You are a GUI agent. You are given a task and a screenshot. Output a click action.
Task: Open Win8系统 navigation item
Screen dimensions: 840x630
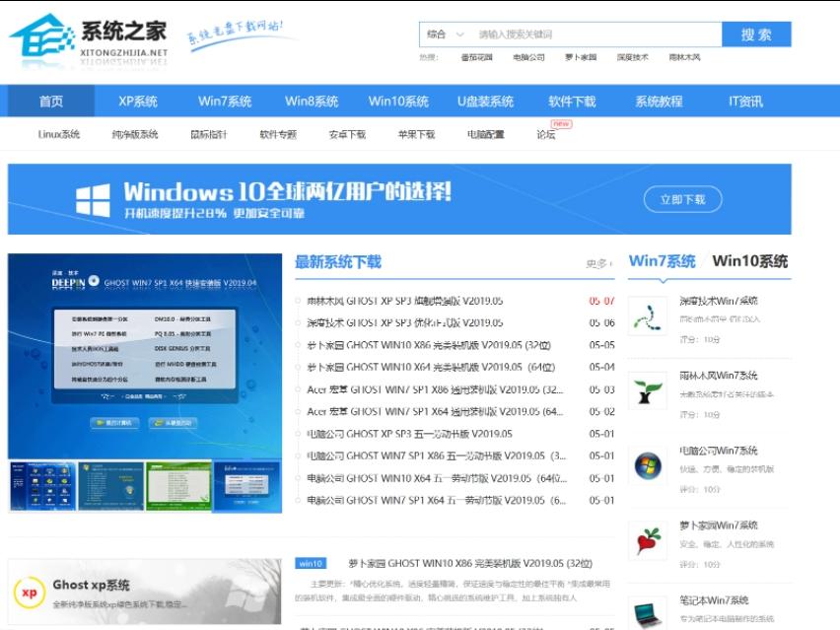(x=312, y=102)
